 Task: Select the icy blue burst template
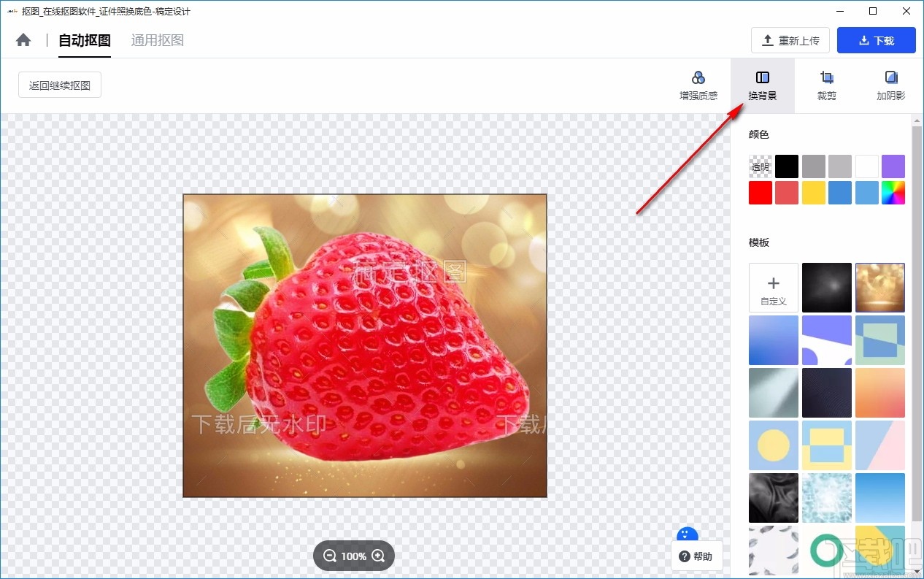pyautogui.click(x=827, y=498)
